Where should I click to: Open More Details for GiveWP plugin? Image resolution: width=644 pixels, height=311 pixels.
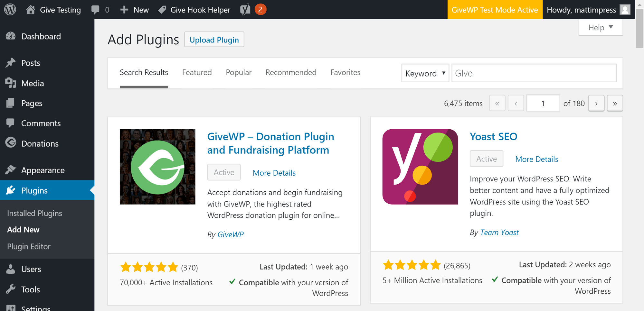274,173
